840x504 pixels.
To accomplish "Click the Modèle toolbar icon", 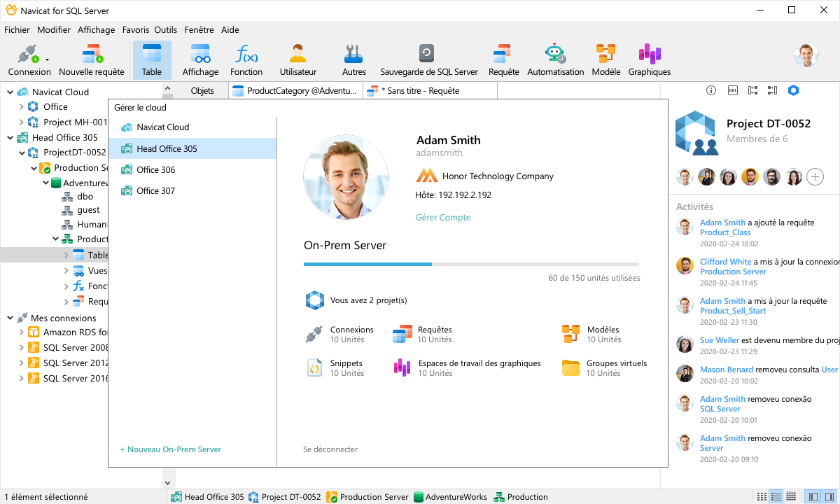I will (605, 54).
